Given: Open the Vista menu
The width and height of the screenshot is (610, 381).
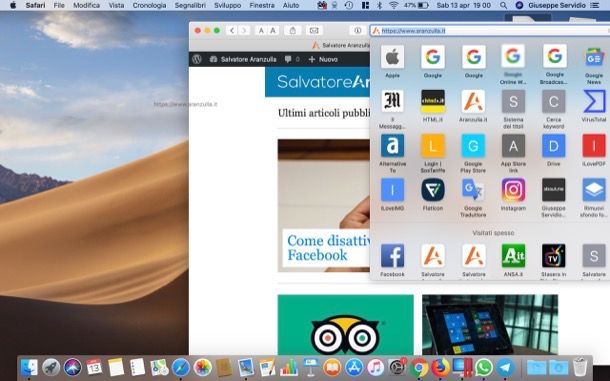Looking at the screenshot, I should pyautogui.click(x=116, y=5).
